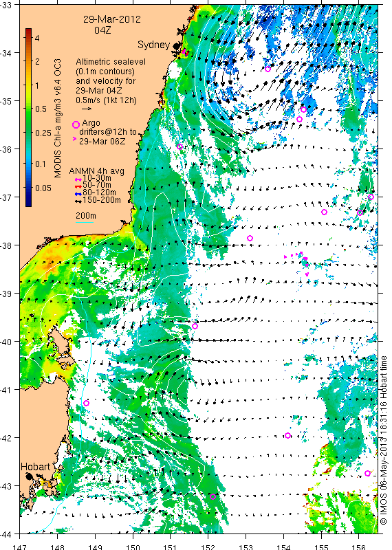The width and height of the screenshot is (392, 550).
Task: Click the 'Altimetric sealevel' legend text
Action: (x=111, y=62)
